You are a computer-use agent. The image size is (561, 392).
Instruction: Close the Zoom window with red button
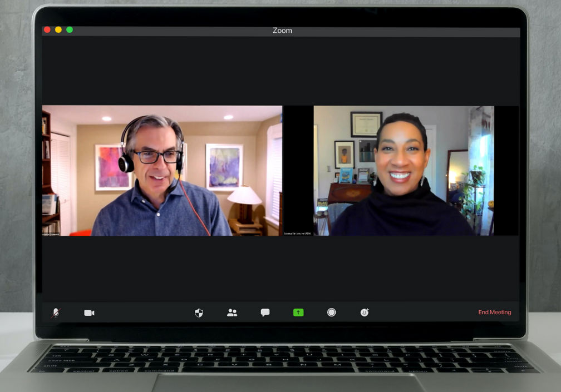pyautogui.click(x=47, y=30)
